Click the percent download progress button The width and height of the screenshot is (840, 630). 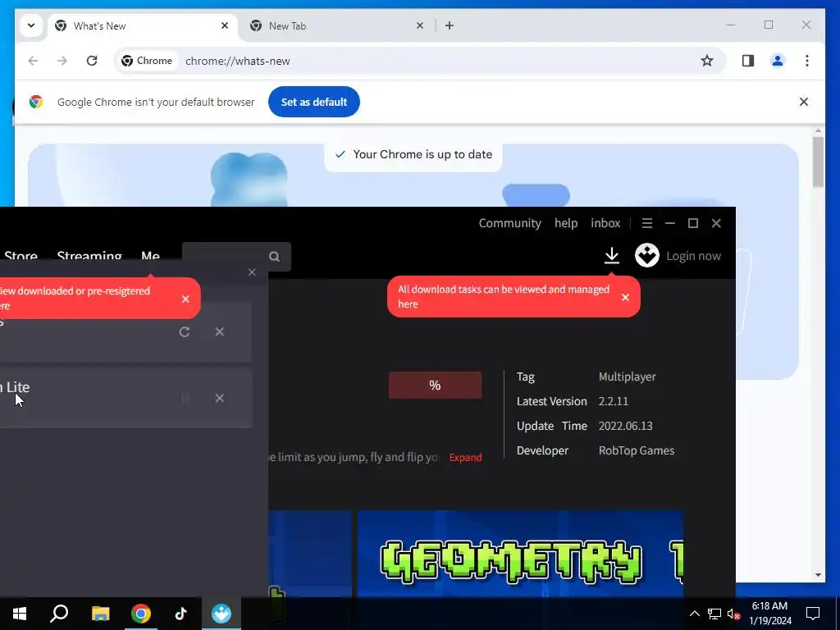point(435,386)
